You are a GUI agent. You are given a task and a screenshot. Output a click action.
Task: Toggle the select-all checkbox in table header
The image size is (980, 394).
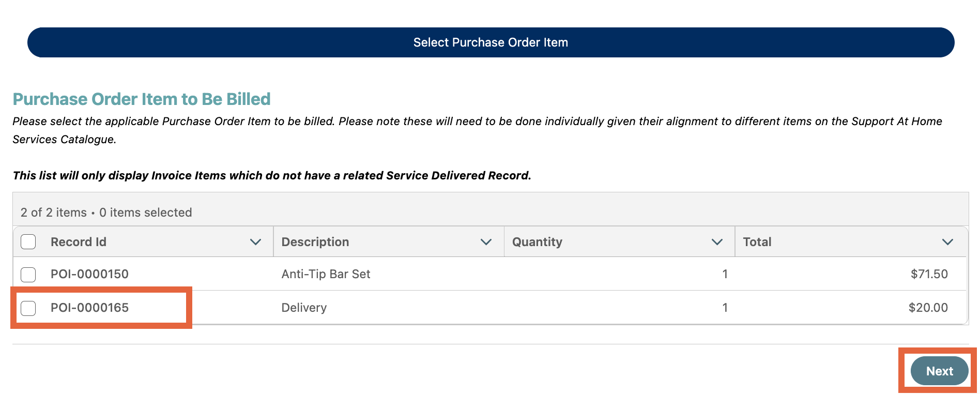[x=28, y=242]
